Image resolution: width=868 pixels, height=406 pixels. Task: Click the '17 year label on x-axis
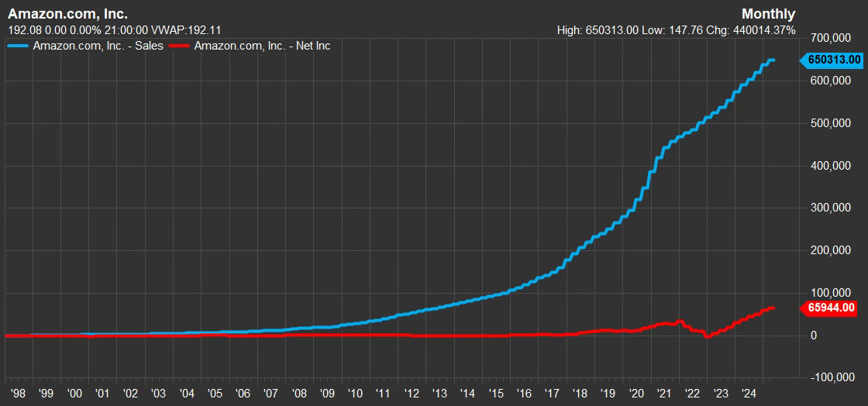552,394
